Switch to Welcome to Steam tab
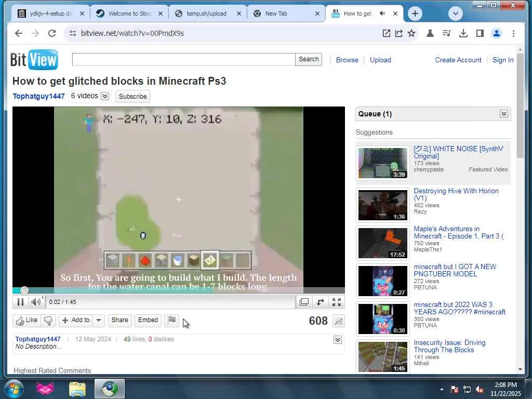 point(129,14)
